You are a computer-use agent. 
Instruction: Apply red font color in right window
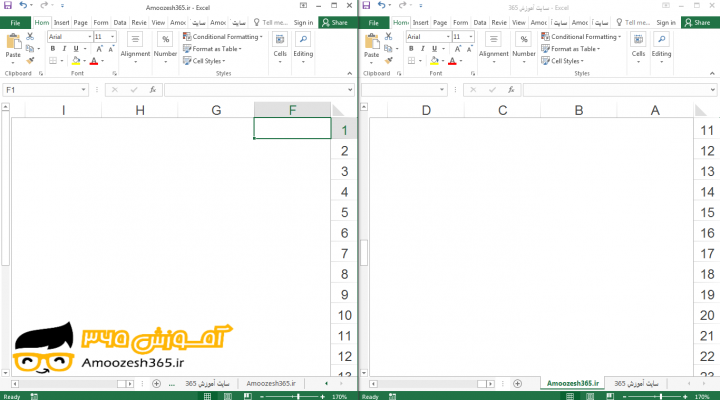click(x=452, y=61)
